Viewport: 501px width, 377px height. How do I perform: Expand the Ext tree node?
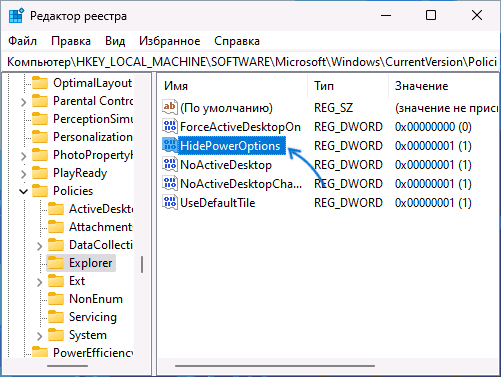[39, 282]
